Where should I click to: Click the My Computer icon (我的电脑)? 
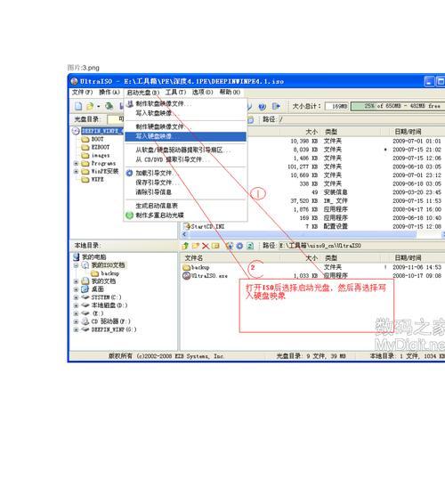coord(77,256)
